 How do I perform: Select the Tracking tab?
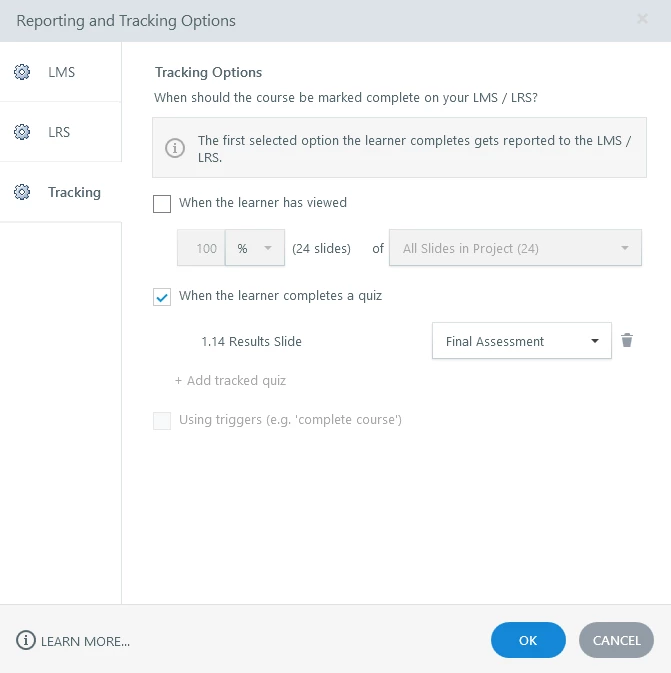point(74,192)
